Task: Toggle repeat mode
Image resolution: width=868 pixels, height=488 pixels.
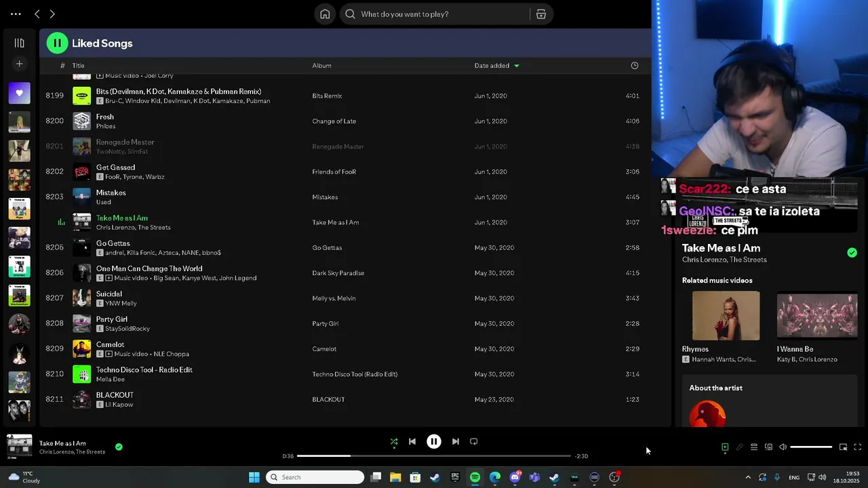Action: coord(474,442)
